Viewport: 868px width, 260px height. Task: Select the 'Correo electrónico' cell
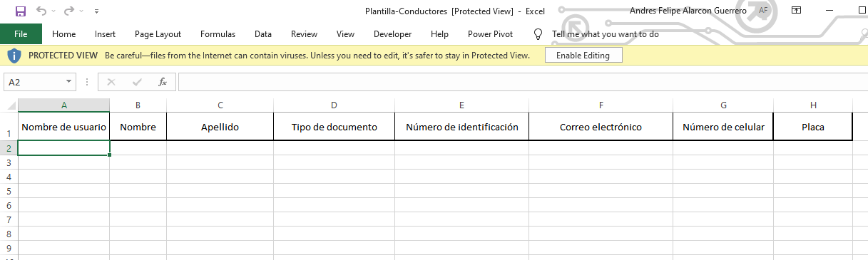pyautogui.click(x=601, y=127)
